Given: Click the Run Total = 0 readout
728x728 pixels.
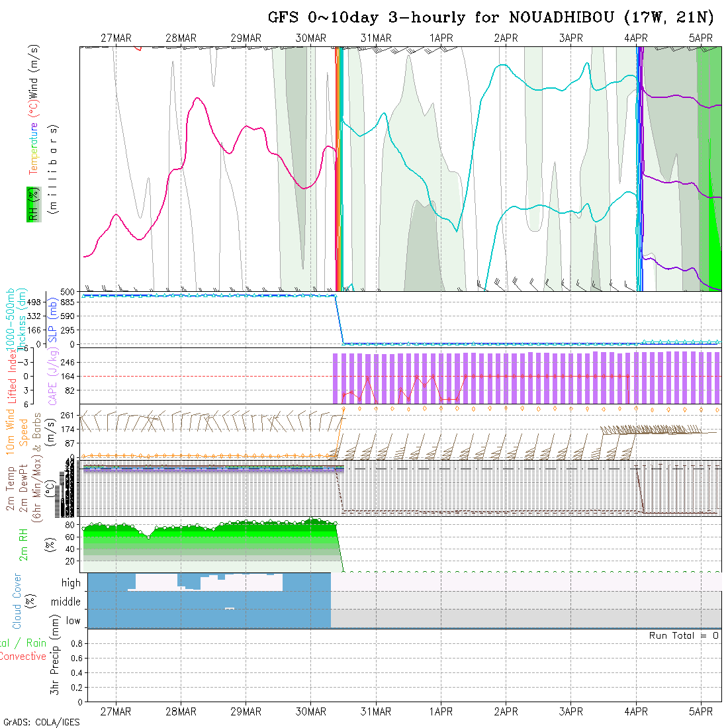Looking at the screenshot, I should (x=684, y=635).
